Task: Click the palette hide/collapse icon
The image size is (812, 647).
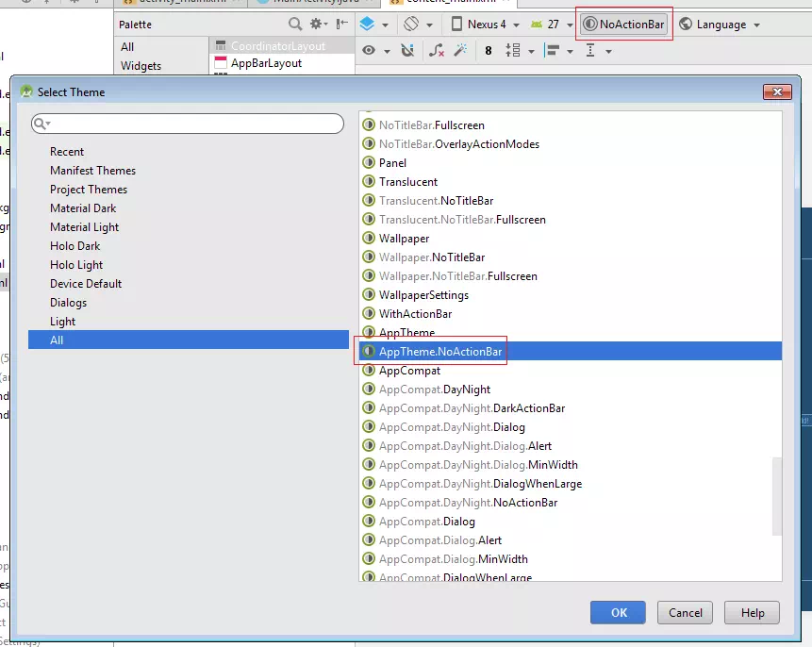Action: (x=341, y=24)
